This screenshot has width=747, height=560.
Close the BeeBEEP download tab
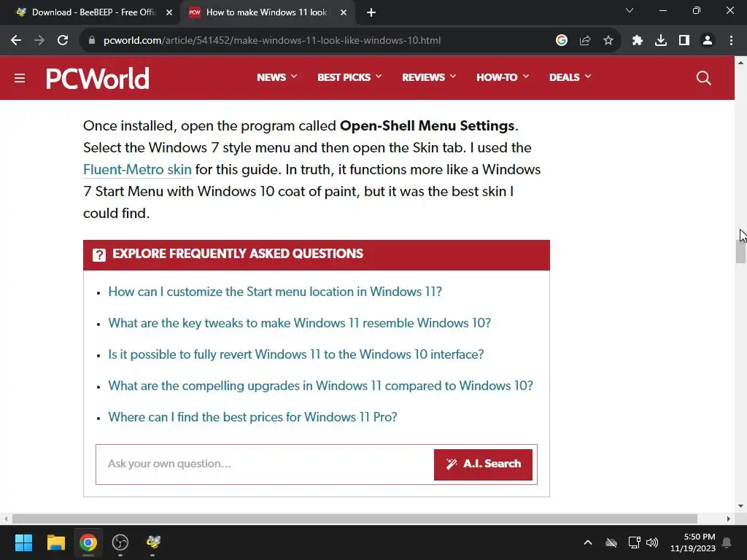(169, 13)
